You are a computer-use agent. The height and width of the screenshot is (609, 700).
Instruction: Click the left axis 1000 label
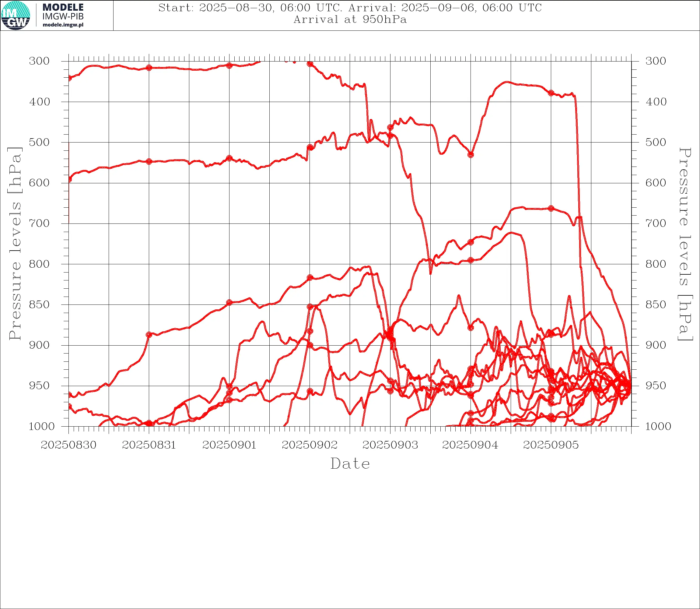41,426
